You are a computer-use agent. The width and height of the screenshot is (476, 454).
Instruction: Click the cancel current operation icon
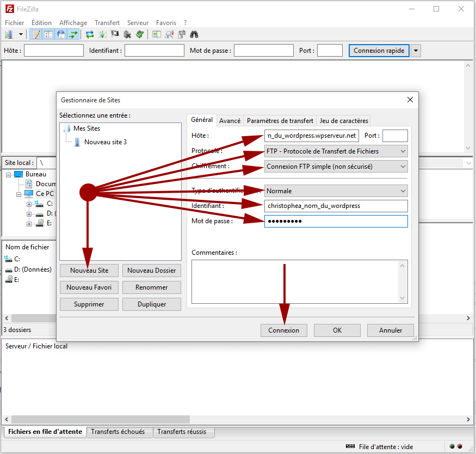[x=115, y=35]
